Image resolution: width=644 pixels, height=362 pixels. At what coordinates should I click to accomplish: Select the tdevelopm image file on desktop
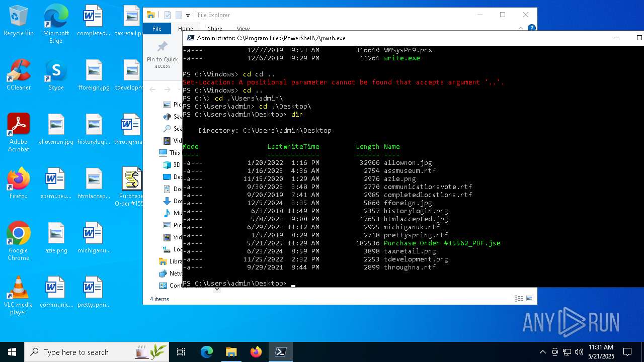[130, 75]
